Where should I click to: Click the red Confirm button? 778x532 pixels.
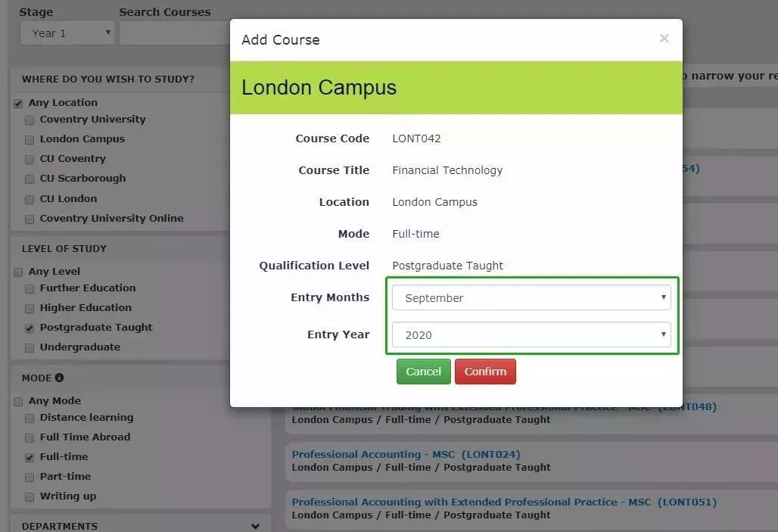[x=485, y=372]
